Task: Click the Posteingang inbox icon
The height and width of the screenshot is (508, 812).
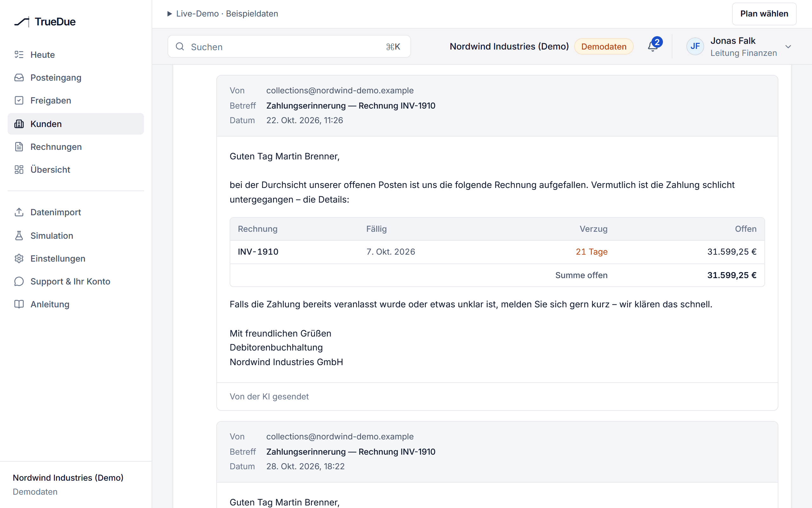Action: tap(19, 77)
